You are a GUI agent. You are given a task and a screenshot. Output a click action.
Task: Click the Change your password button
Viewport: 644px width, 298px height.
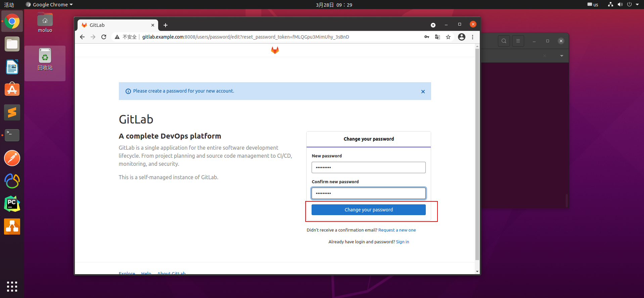pyautogui.click(x=369, y=210)
